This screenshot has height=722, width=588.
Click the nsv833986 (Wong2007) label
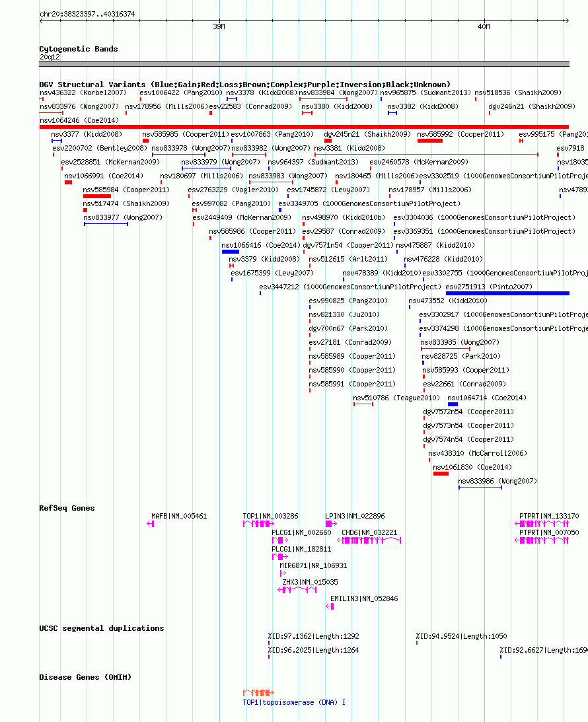(x=497, y=481)
